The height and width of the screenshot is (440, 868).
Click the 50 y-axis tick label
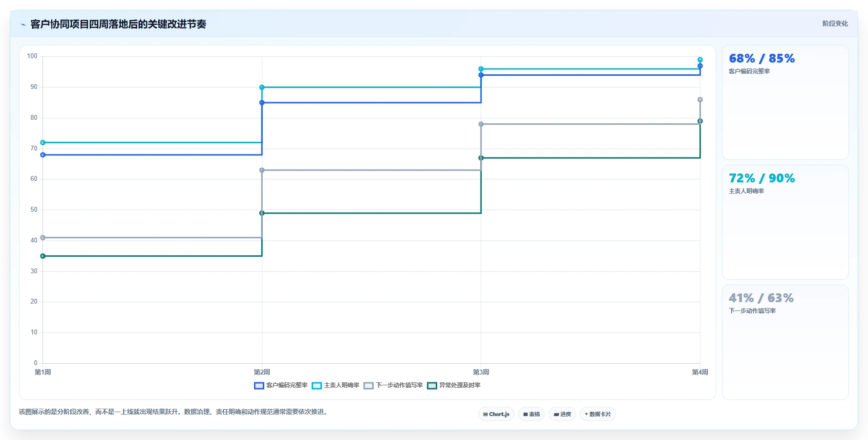click(x=34, y=210)
